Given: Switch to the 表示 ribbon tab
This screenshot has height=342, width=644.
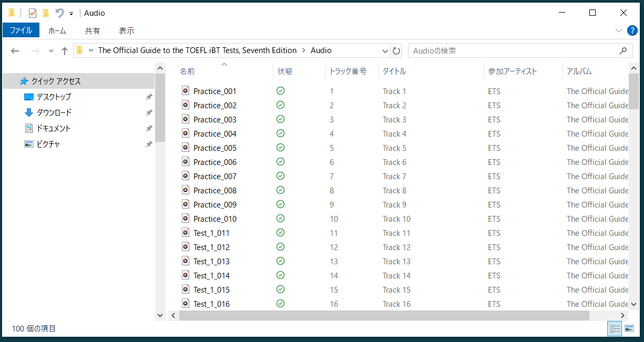Looking at the screenshot, I should (126, 30).
